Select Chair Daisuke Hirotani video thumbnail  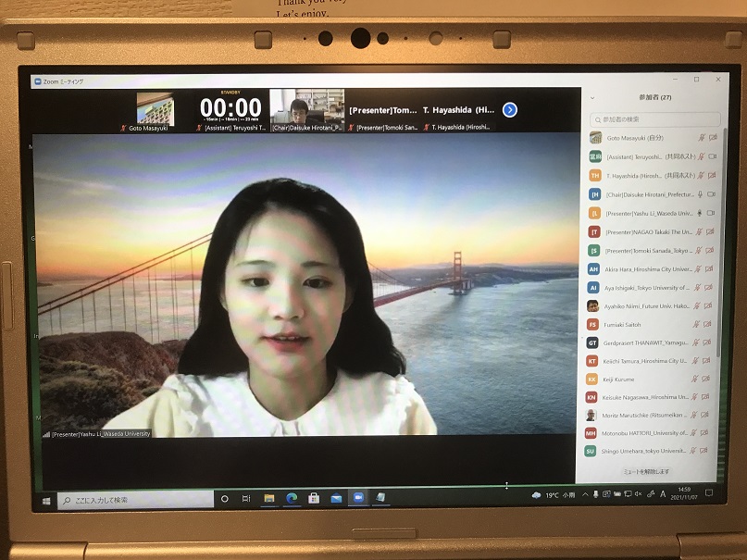coord(306,110)
